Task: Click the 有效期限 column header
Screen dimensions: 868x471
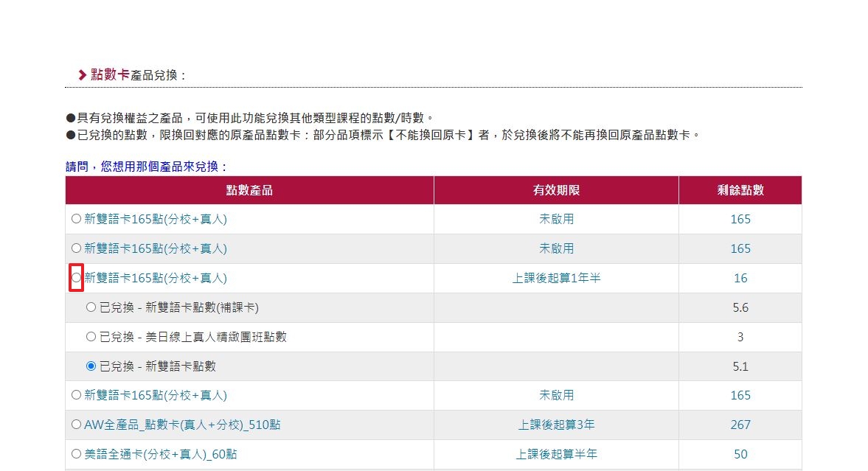Action: point(556,190)
